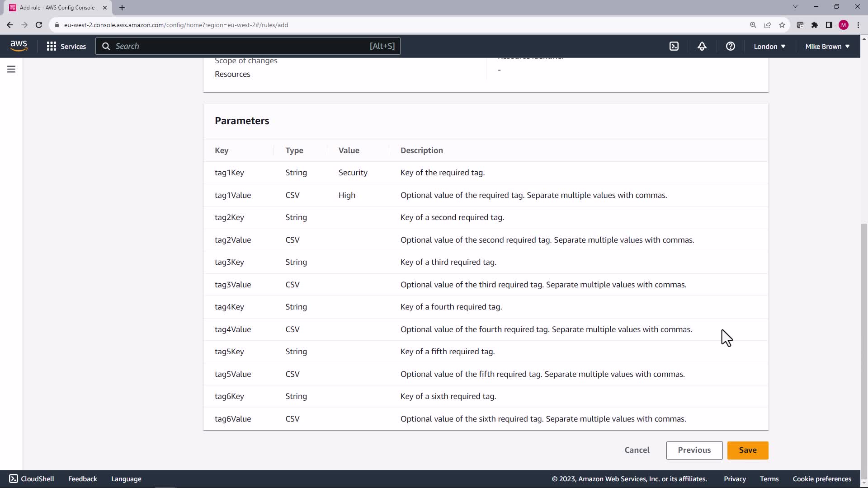The image size is (868, 488).
Task: Reload the page with the refresh icon
Action: click(x=39, y=25)
